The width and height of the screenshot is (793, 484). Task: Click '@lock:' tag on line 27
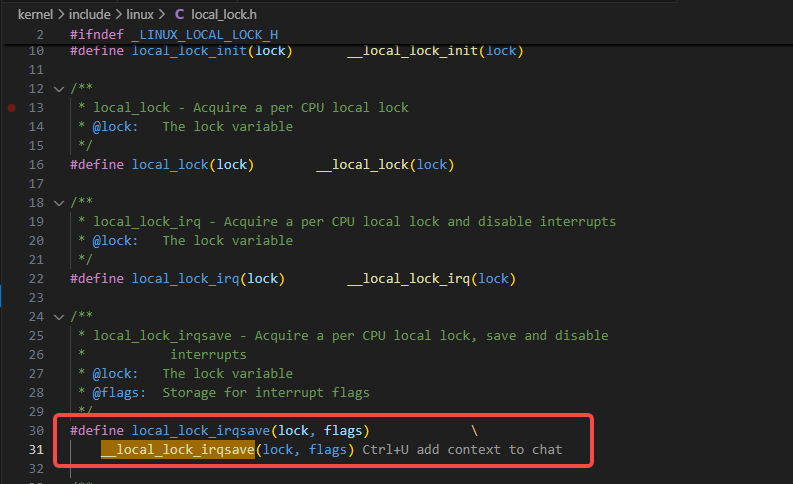[x=115, y=374]
